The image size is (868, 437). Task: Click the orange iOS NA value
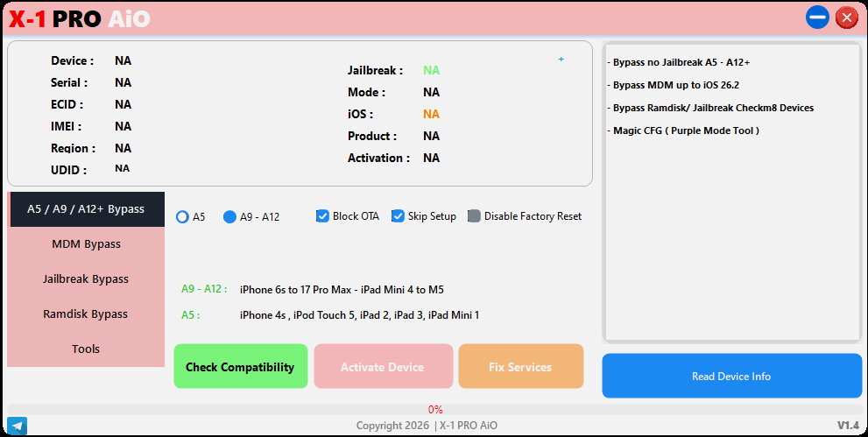pyautogui.click(x=431, y=114)
